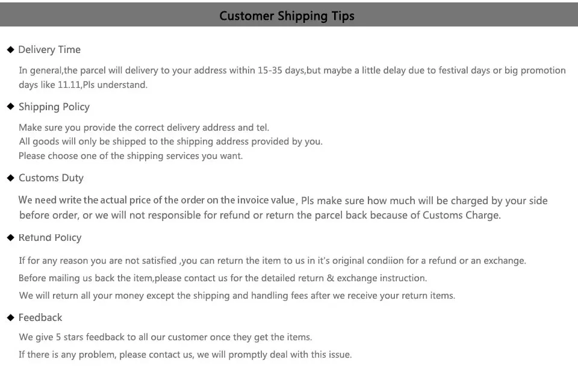The image size is (578, 392).
Task: Click the diamond bullet beside Customs Duty
Action: click(x=10, y=178)
